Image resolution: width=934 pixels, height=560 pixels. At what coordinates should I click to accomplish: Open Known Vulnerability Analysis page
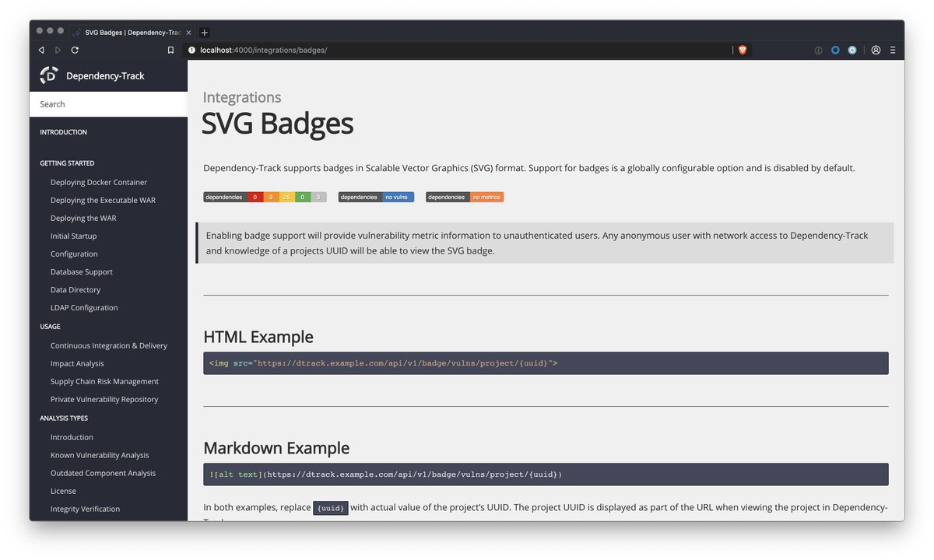(100, 455)
